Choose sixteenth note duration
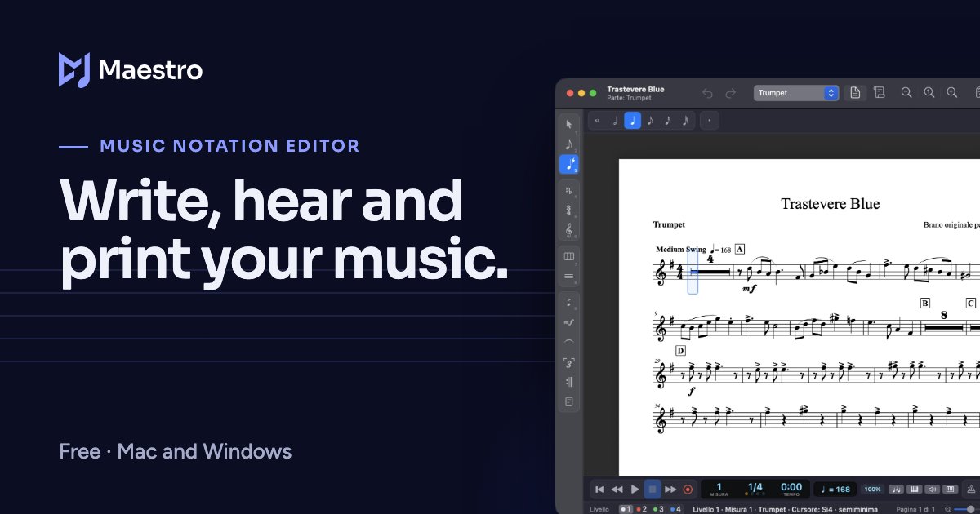Viewport: 980px width, 514px height. coord(668,121)
